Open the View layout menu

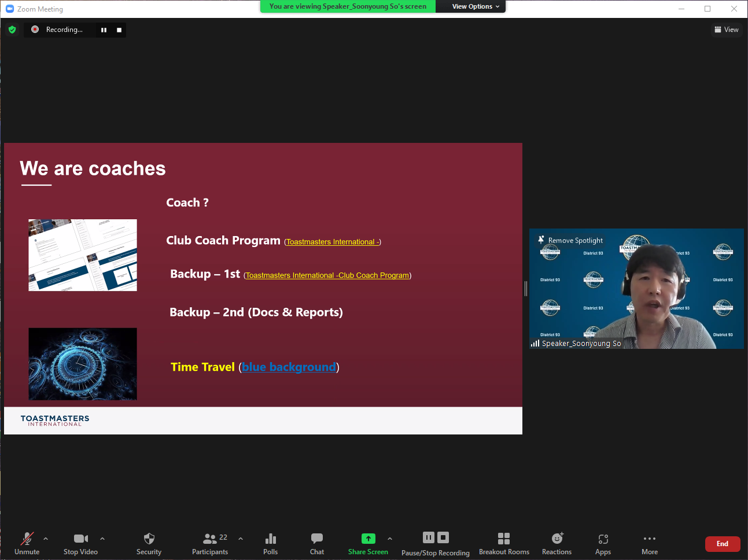727,30
